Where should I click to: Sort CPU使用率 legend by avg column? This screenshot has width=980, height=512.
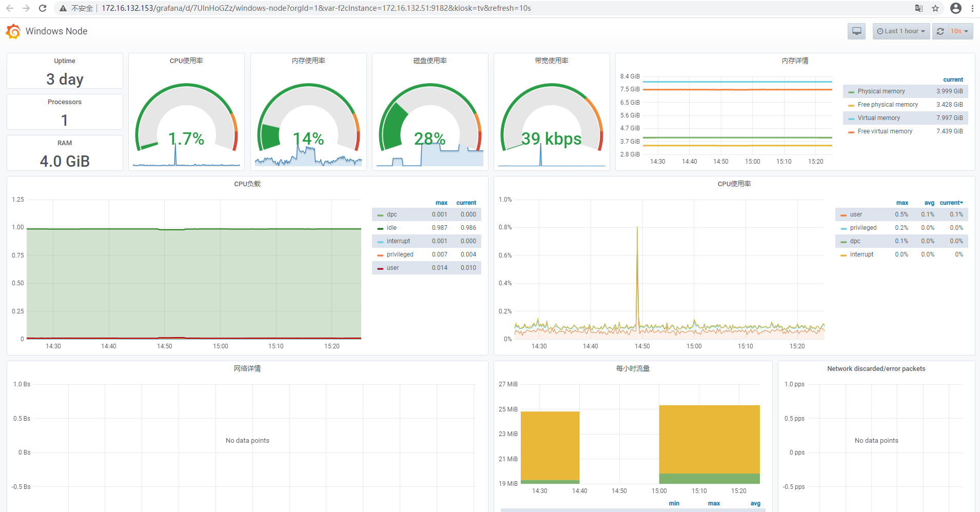coord(929,203)
